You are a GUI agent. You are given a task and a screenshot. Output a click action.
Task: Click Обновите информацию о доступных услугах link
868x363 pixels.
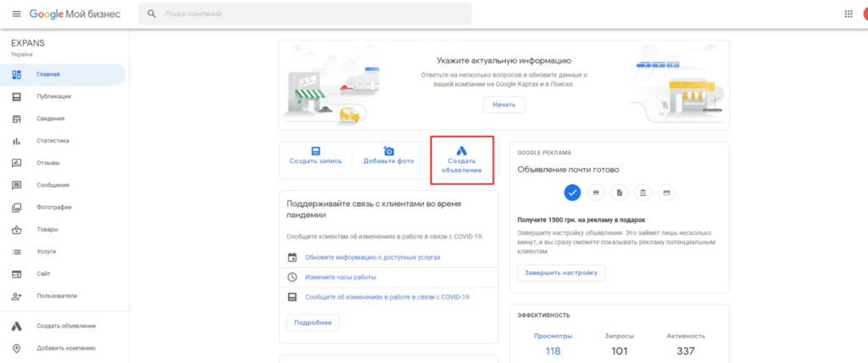[373, 258]
